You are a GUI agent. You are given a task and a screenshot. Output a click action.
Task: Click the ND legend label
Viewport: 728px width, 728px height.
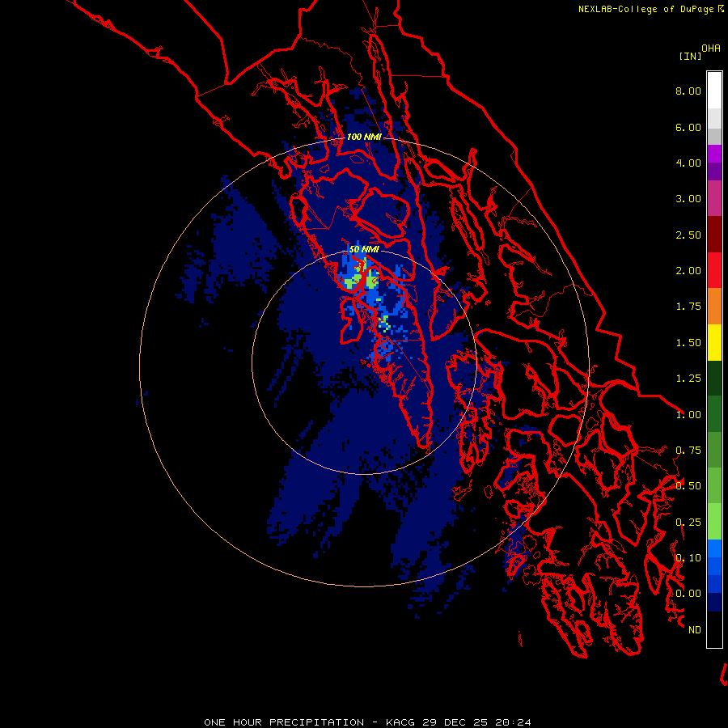coord(695,630)
